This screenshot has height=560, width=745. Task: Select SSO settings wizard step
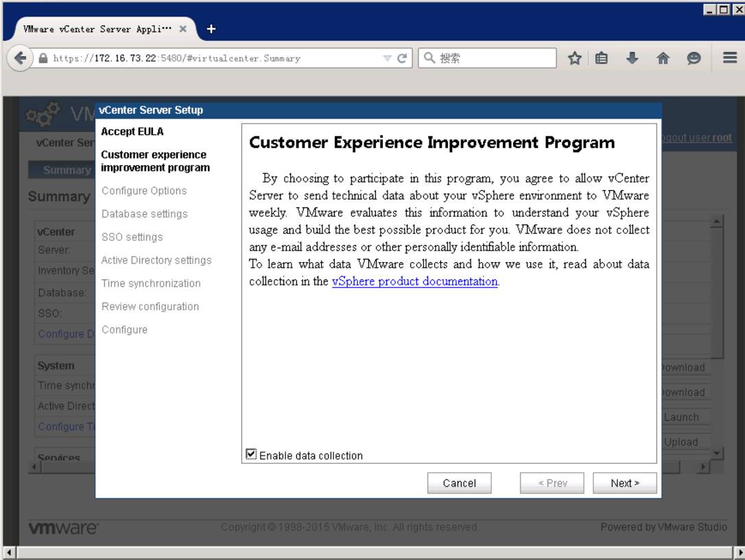coord(132,237)
